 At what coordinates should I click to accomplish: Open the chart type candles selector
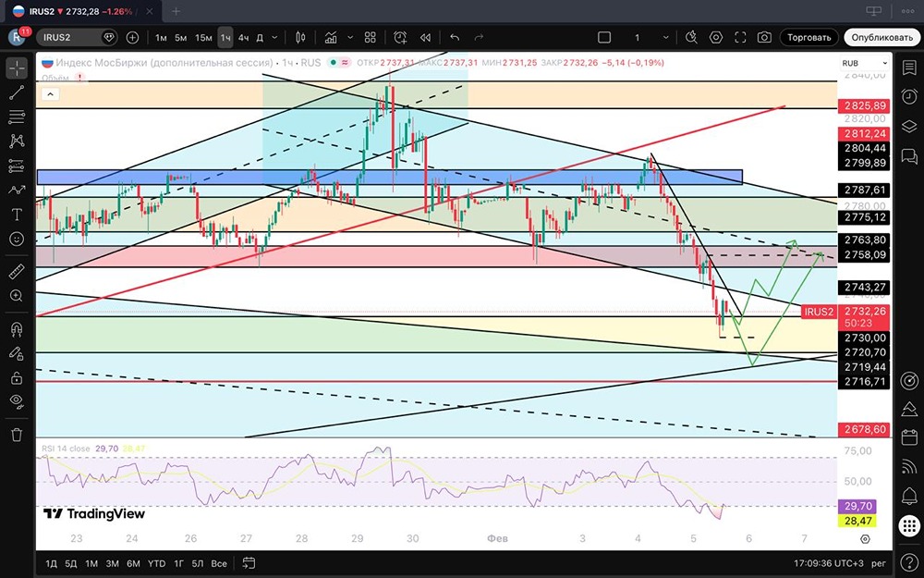300,37
